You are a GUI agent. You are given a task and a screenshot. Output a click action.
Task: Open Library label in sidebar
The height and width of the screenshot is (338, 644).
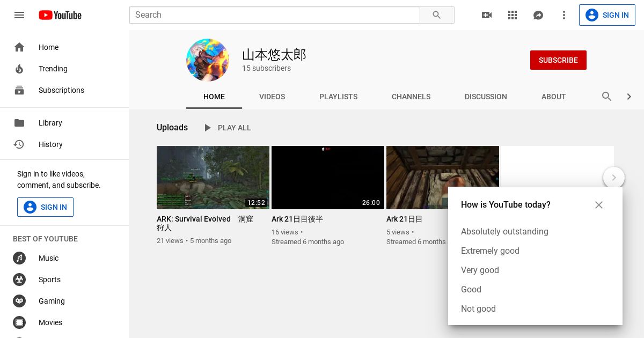[x=50, y=123]
